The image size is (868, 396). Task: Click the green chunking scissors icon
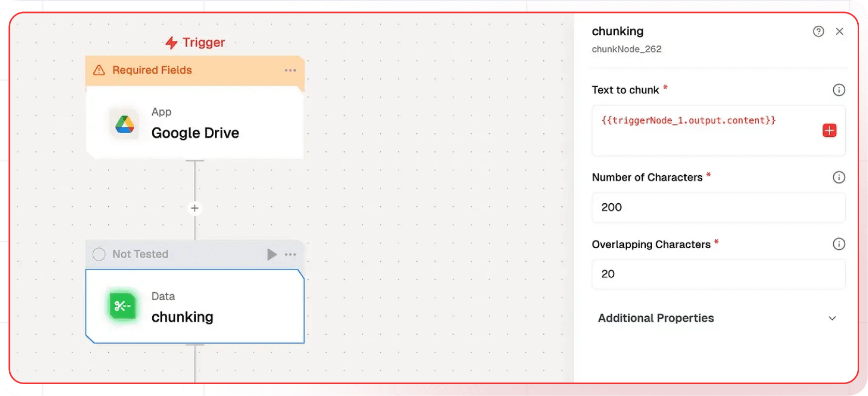pyautogui.click(x=123, y=306)
